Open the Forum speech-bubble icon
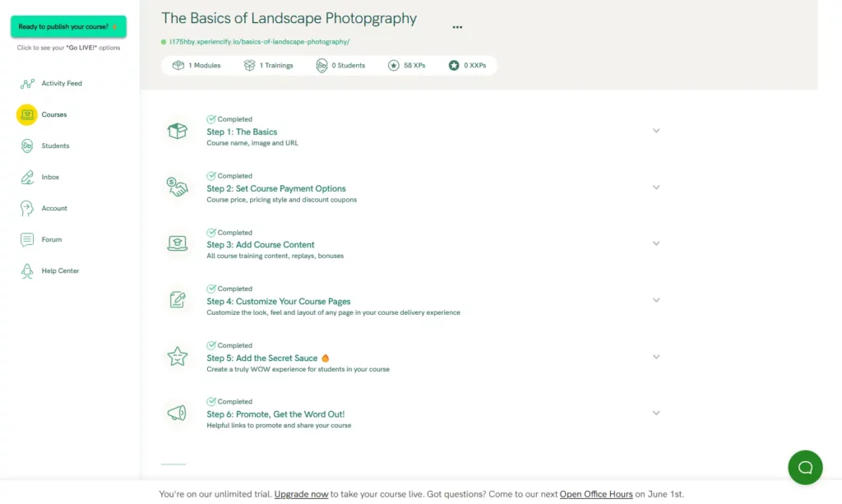Image resolution: width=842 pixels, height=504 pixels. [27, 238]
